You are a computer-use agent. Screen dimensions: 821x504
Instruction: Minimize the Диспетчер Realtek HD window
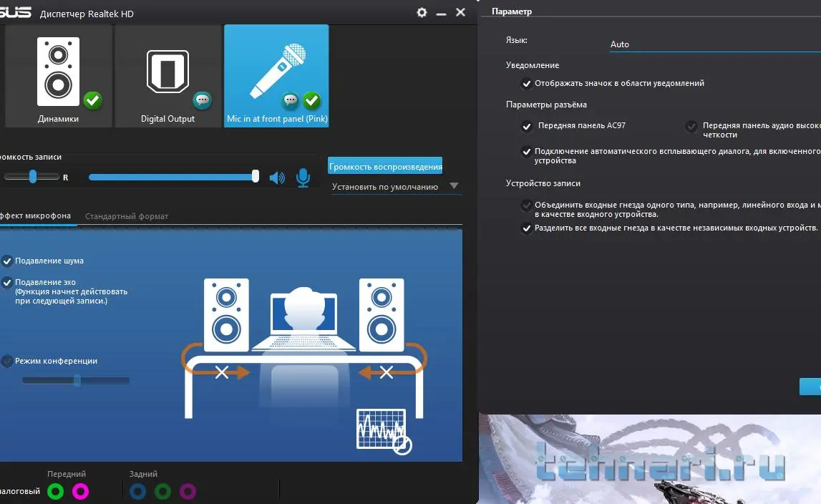click(441, 13)
